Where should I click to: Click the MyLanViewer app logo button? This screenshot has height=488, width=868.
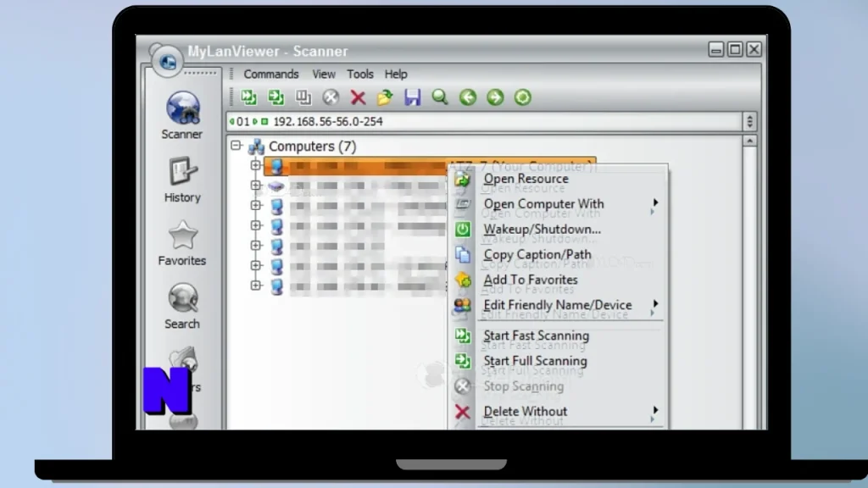pyautogui.click(x=168, y=60)
